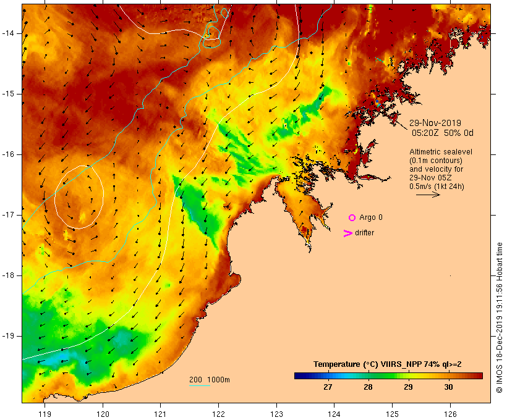Click the 'Argo 0' legend label
507x420 pixels.
pos(371,217)
